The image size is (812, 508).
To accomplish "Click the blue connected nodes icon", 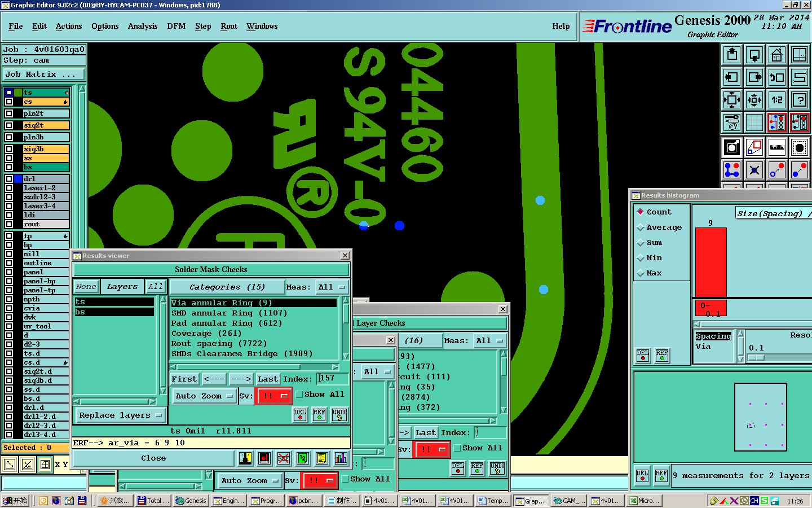I will pyautogui.click(x=732, y=169).
